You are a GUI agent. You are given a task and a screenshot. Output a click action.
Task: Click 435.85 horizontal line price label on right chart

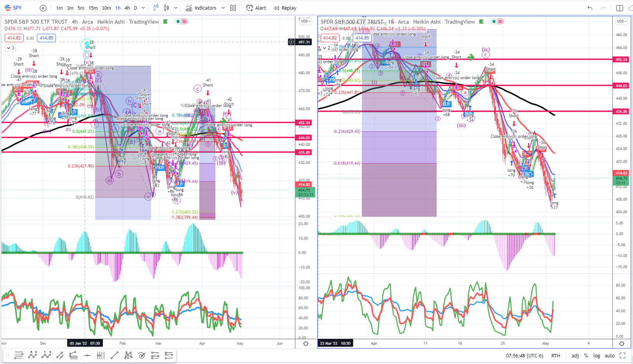(621, 111)
